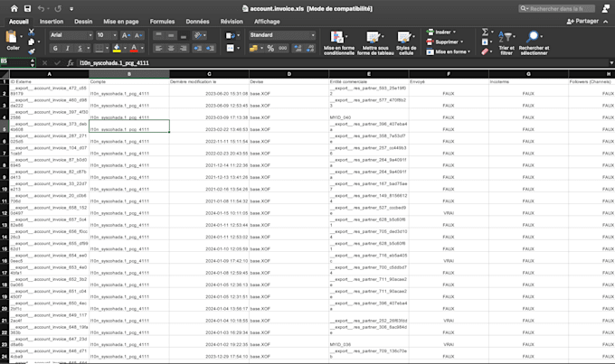The image size is (615, 364).
Task: Click the Insérer button
Action: pos(440,33)
